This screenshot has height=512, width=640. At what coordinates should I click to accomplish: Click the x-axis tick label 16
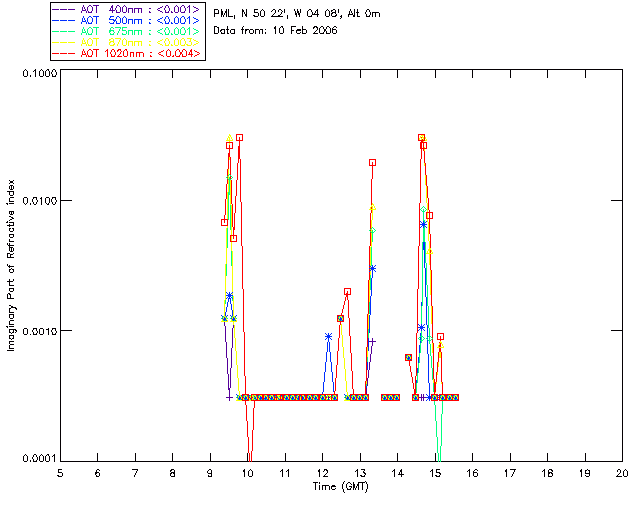click(x=473, y=473)
